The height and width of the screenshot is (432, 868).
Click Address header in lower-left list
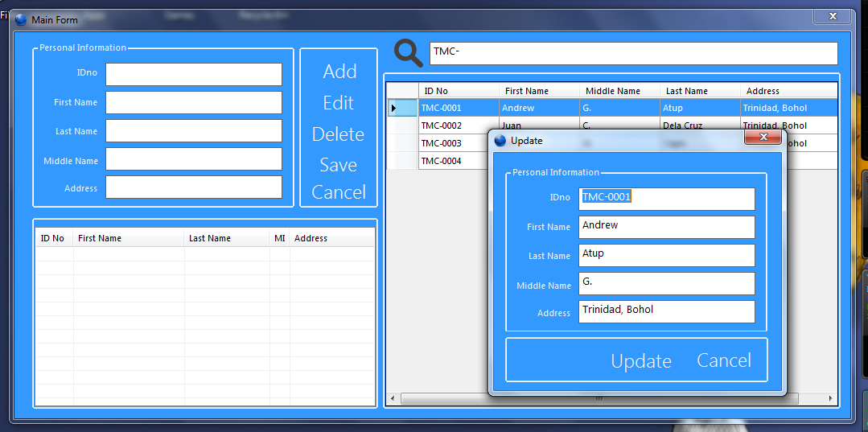coord(331,238)
